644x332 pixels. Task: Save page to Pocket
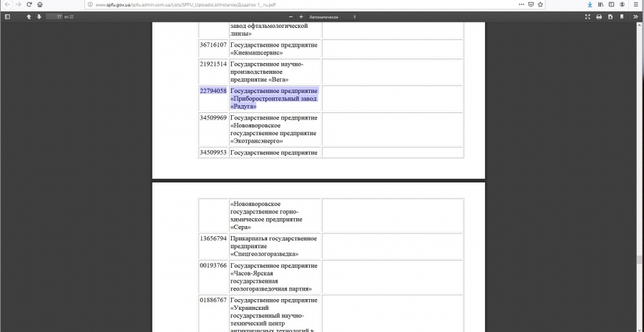coord(530,4)
